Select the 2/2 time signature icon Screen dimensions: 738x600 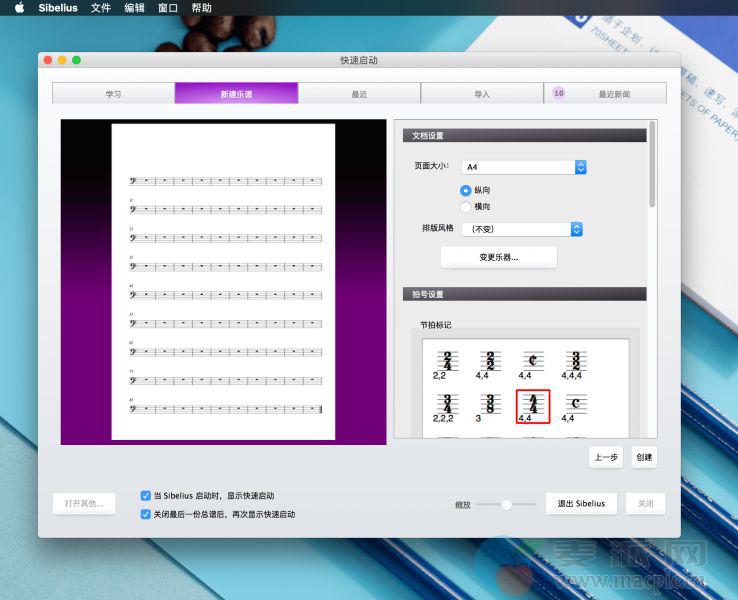(x=489, y=360)
